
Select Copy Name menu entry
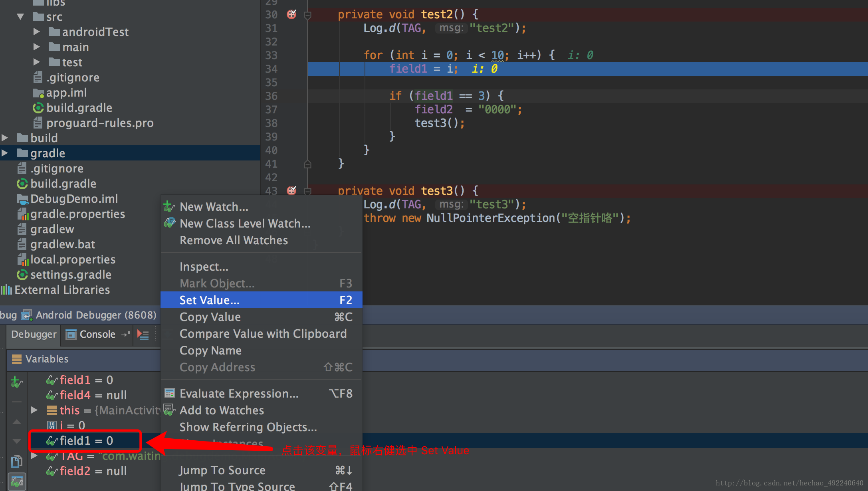click(x=262, y=350)
